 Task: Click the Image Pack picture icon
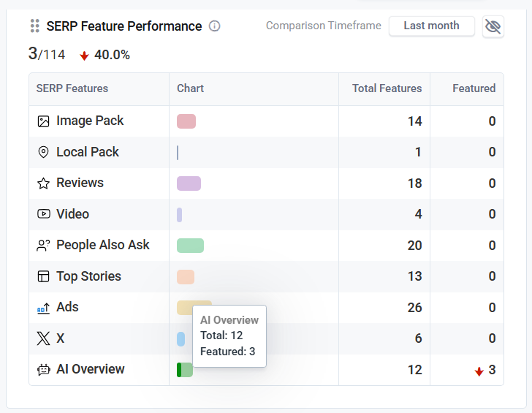pos(43,121)
